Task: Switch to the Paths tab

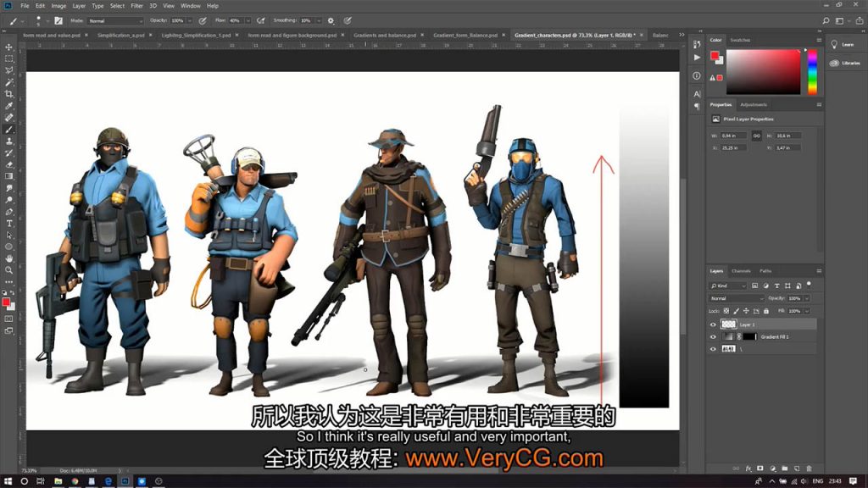Action: click(765, 271)
